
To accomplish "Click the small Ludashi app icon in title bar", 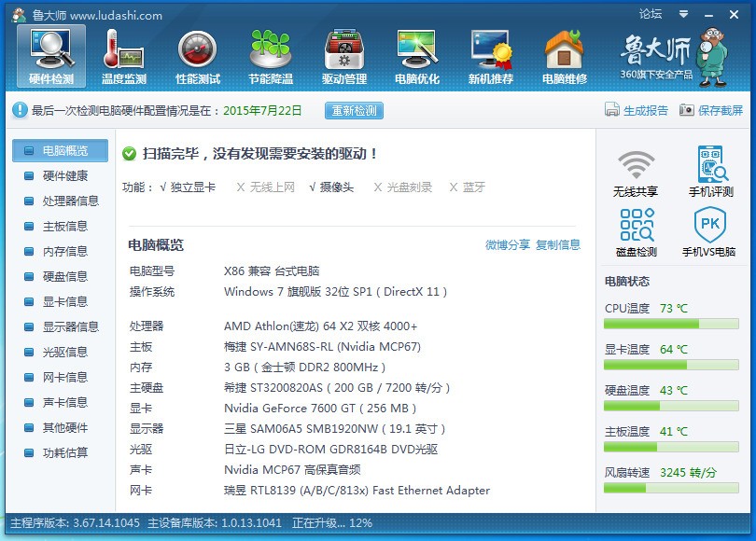I will [x=19, y=15].
